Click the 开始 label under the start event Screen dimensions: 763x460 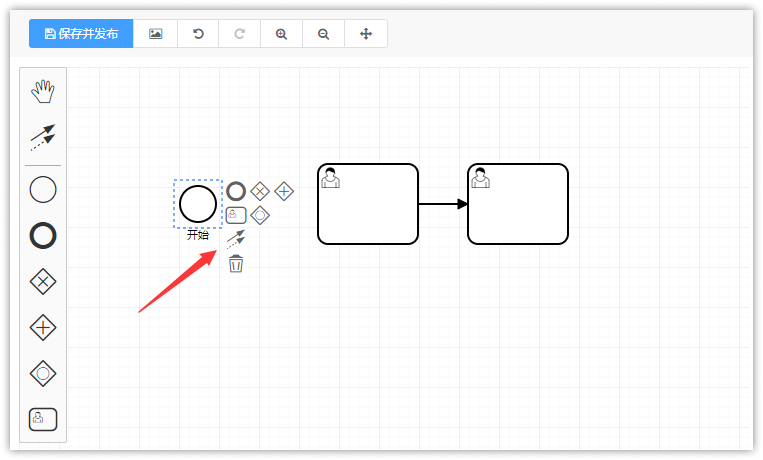(x=198, y=235)
